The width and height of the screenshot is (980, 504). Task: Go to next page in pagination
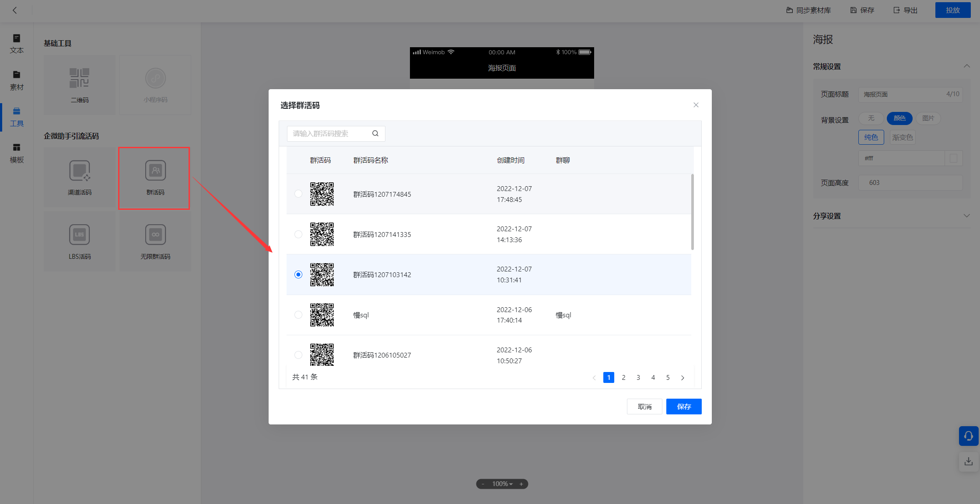682,378
